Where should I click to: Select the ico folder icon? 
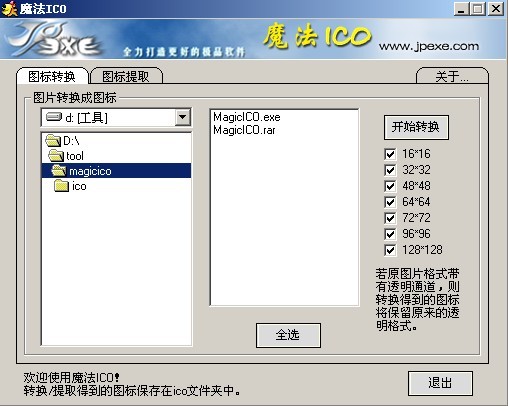click(62, 186)
